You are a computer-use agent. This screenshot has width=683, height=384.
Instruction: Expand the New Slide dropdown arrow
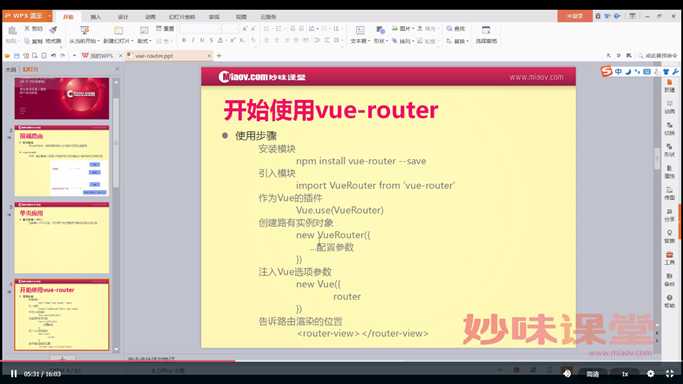point(132,41)
